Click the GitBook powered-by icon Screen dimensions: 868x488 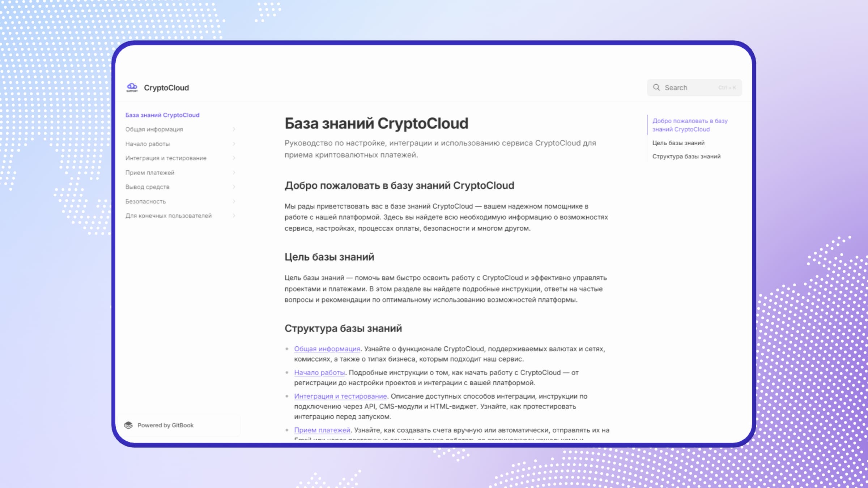click(129, 425)
